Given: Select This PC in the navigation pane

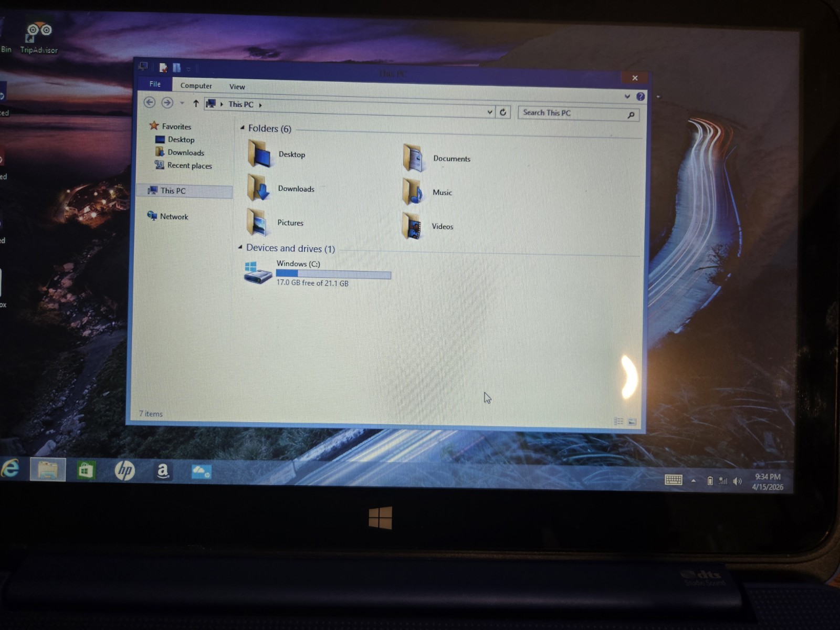Looking at the screenshot, I should coord(184,191).
